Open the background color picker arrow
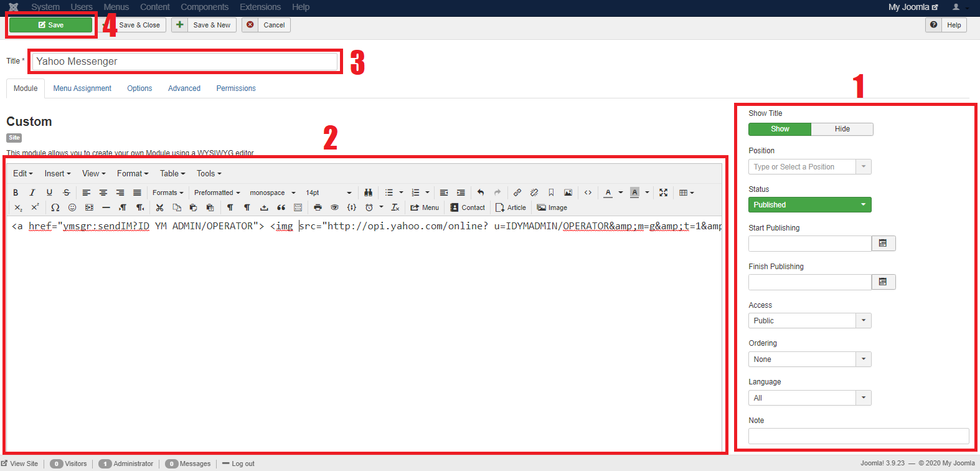 pyautogui.click(x=647, y=193)
